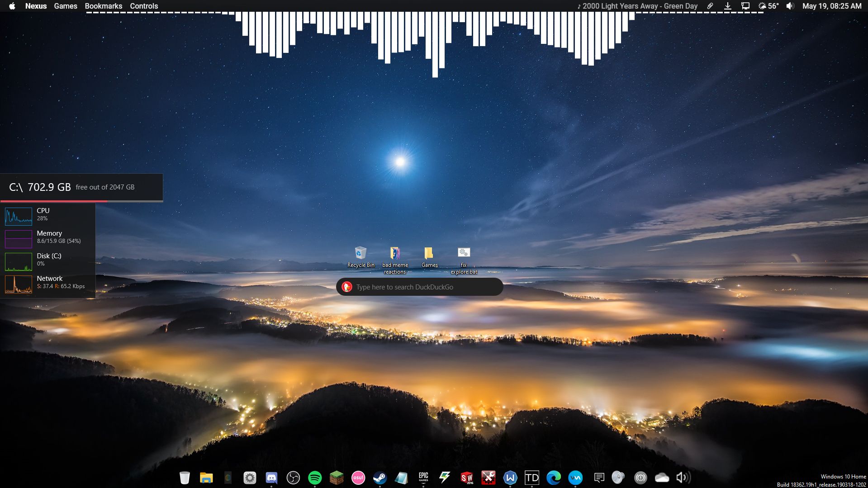Image resolution: width=868 pixels, height=488 pixels.
Task: Open the Games dropdown menu
Action: 65,6
